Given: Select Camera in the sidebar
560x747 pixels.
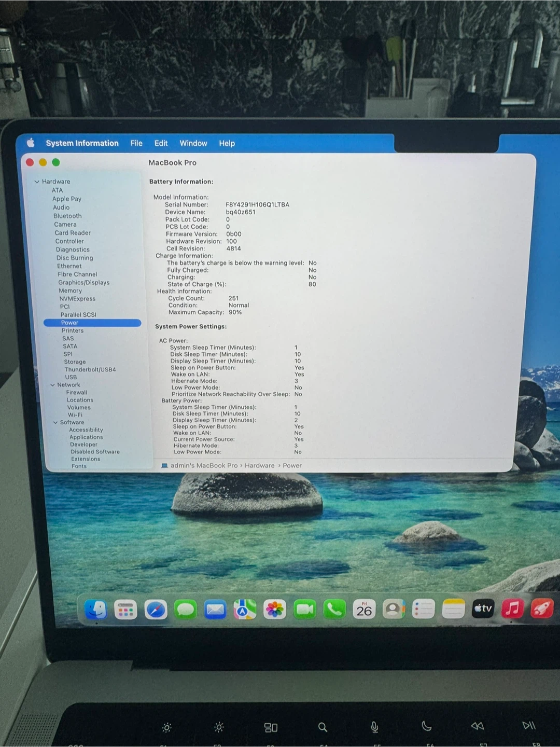Looking at the screenshot, I should (x=65, y=224).
